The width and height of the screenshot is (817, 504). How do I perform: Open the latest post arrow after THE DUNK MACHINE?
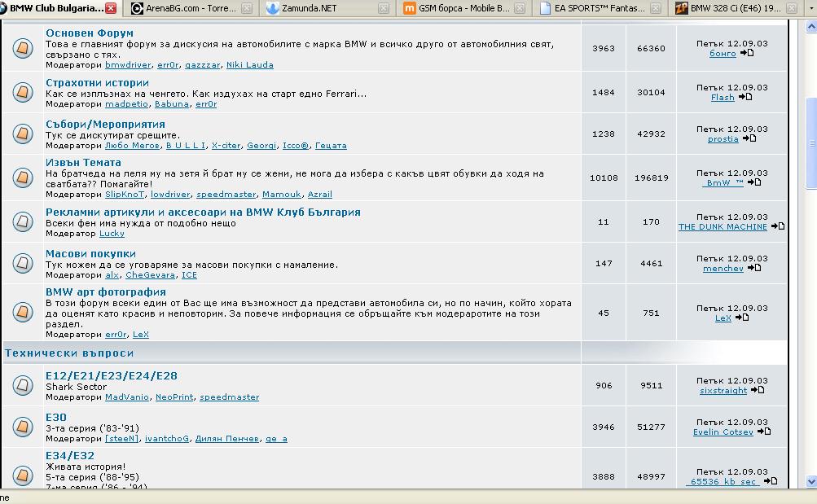click(x=778, y=226)
